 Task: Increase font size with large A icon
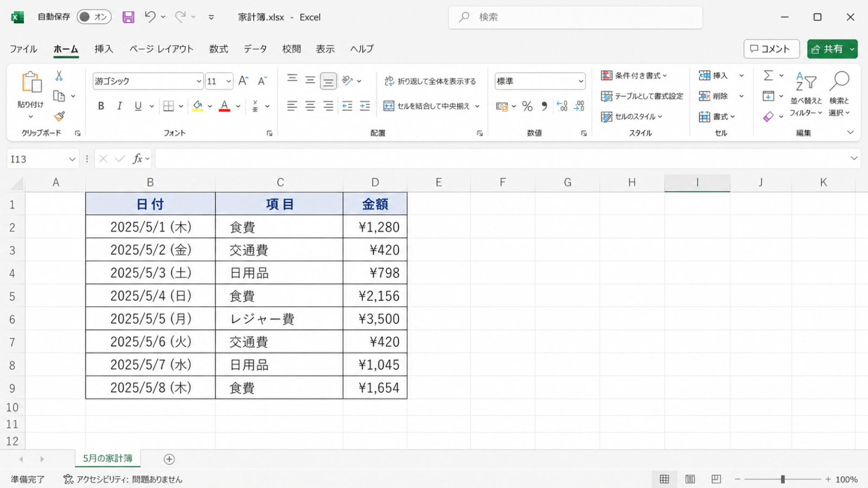[243, 81]
